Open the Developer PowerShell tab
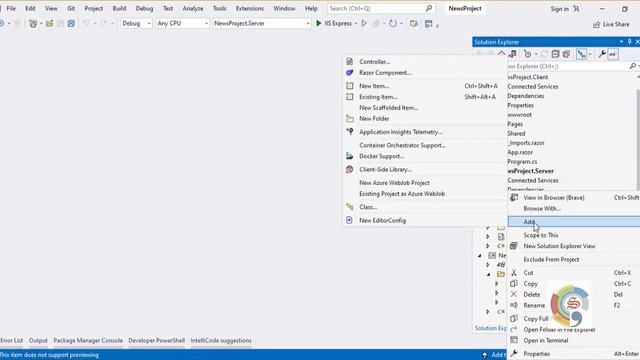The image size is (640, 360). coord(156,340)
